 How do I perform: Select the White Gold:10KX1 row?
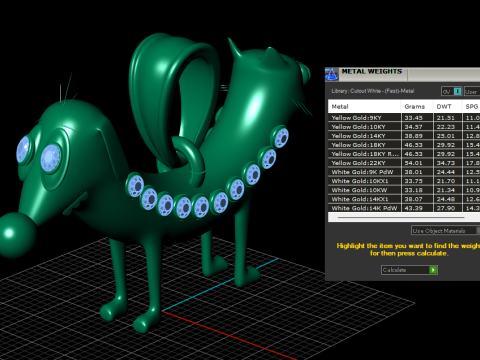(x=404, y=181)
